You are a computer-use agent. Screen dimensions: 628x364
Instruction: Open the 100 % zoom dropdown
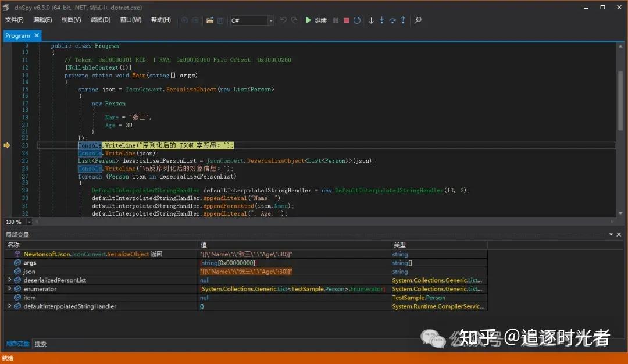(29, 222)
